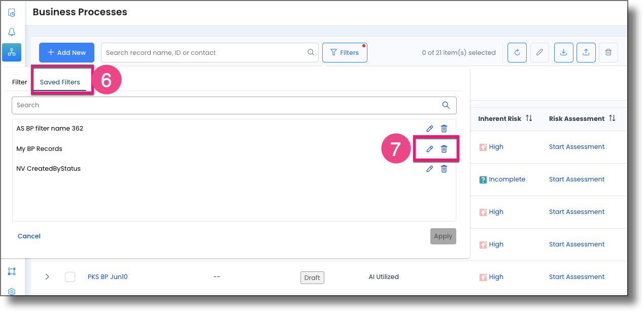Open the settings gear in sidebar
The width and height of the screenshot is (644, 312).
coord(12,292)
